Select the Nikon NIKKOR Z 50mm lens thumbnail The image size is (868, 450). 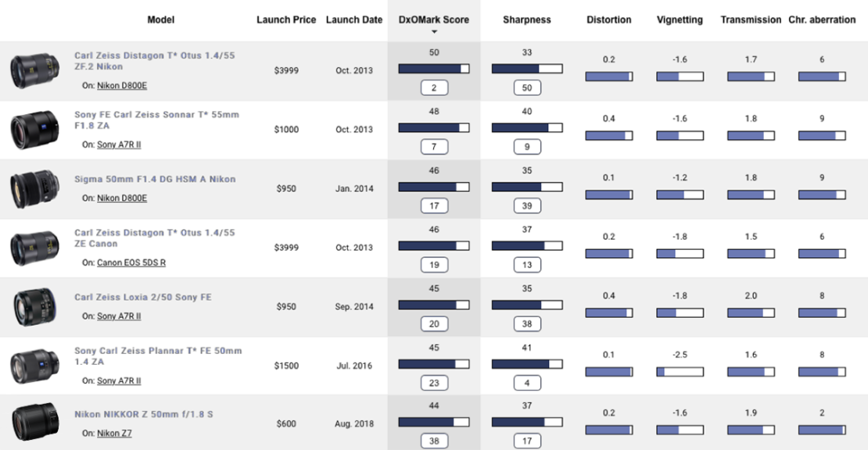[x=31, y=423]
